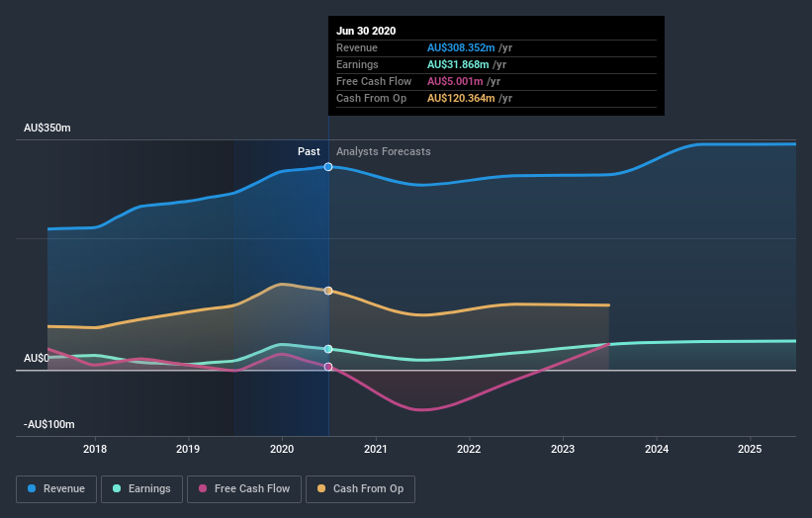
Task: Click the AU$31.868m earnings value
Action: (x=458, y=64)
